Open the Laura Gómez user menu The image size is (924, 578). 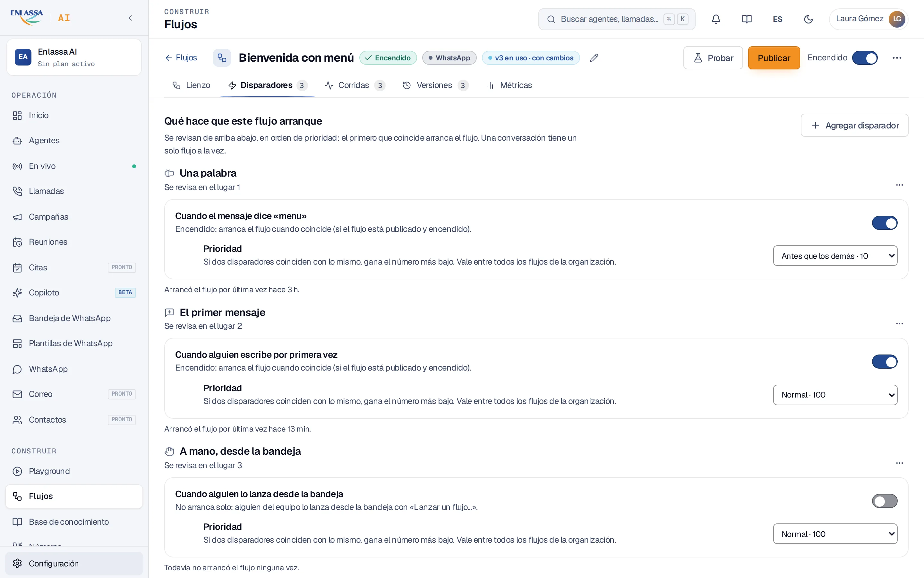click(x=868, y=19)
